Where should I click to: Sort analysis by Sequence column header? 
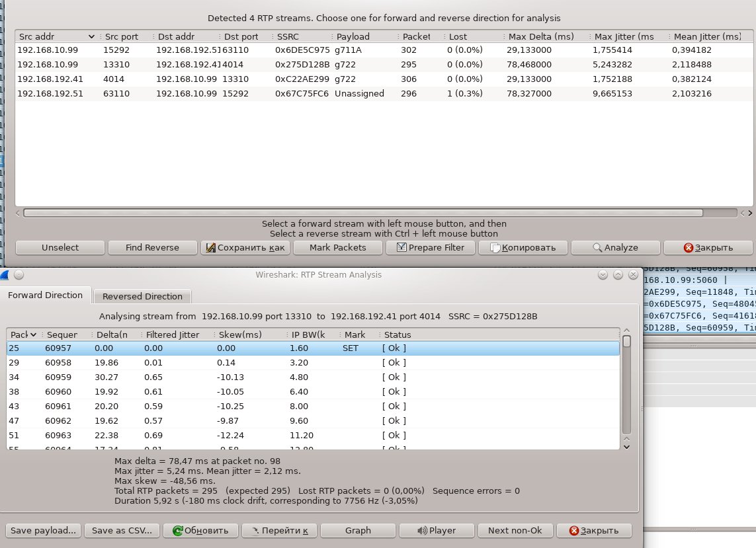tap(65, 334)
